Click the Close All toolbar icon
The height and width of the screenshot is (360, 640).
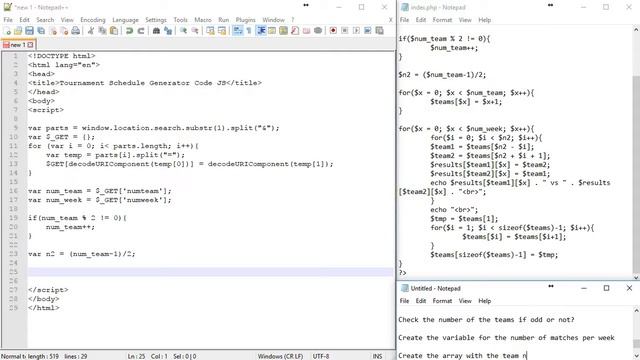(64, 31)
